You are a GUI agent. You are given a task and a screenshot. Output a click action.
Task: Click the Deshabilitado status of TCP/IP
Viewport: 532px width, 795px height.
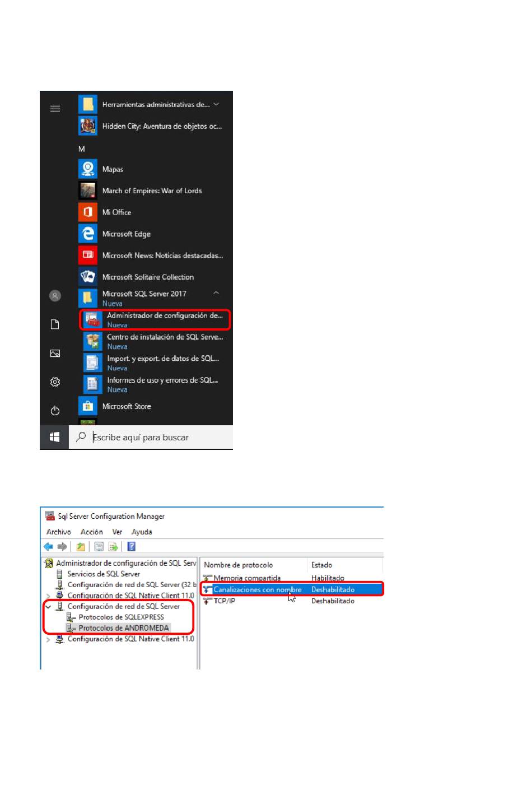tap(333, 601)
